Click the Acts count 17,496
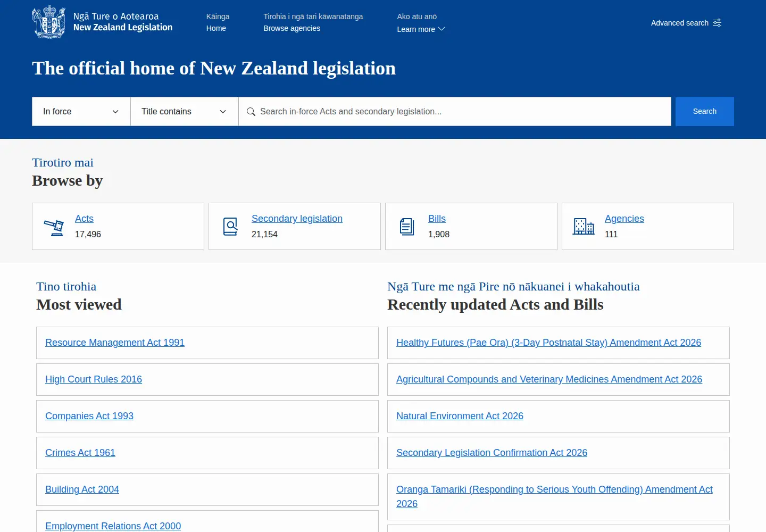Image resolution: width=766 pixels, height=532 pixels. point(88,234)
